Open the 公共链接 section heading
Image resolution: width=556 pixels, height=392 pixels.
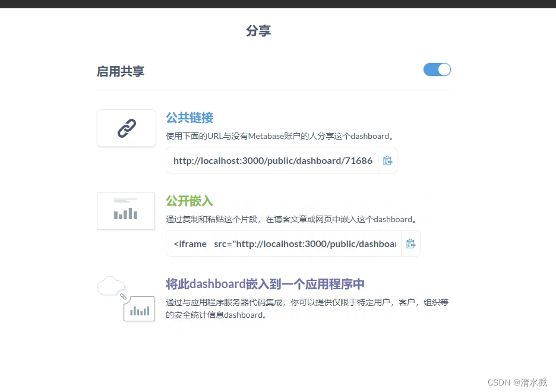point(190,118)
